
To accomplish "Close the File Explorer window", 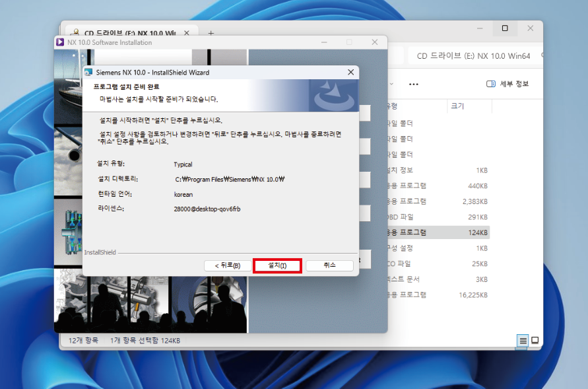I will coord(530,28).
